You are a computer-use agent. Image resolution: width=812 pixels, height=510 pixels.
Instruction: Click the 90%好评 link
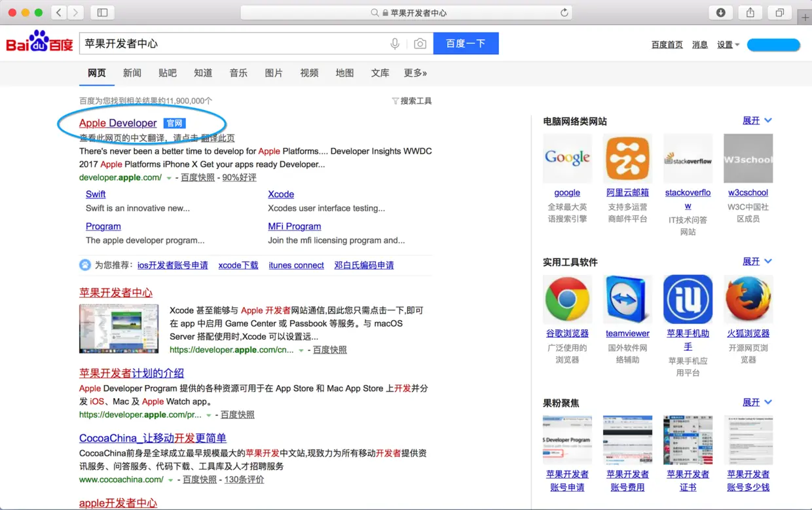(239, 177)
